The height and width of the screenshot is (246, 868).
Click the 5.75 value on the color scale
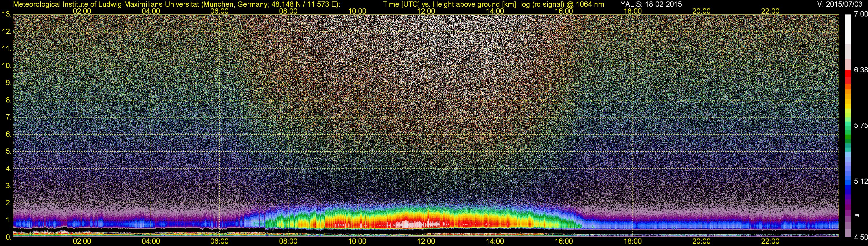[x=860, y=125]
